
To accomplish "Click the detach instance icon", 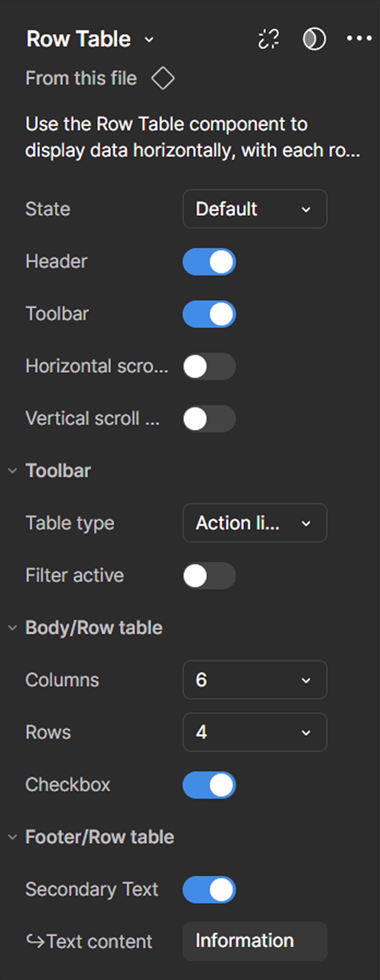I will 269,39.
